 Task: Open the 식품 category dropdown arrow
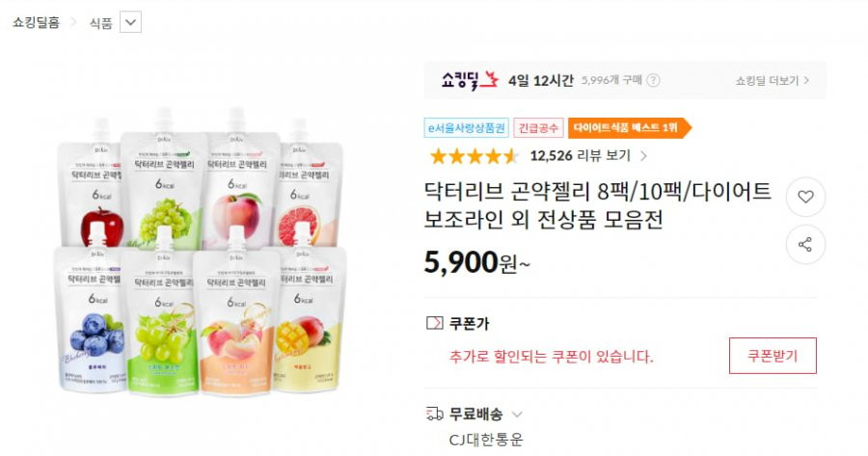130,23
